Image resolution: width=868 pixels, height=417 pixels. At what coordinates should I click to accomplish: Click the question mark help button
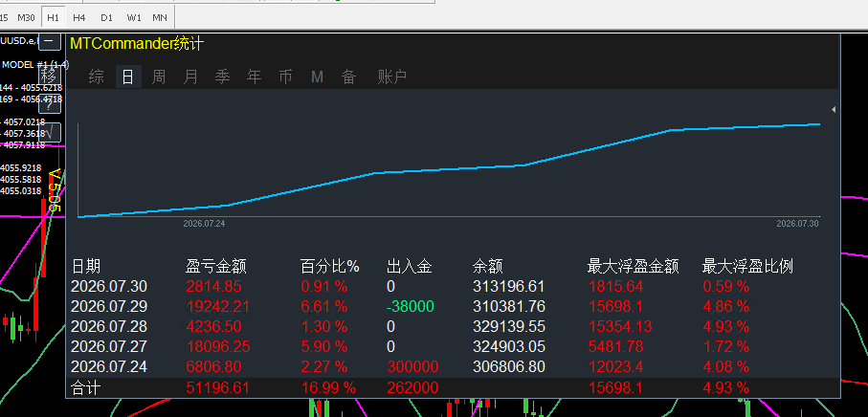click(50, 104)
